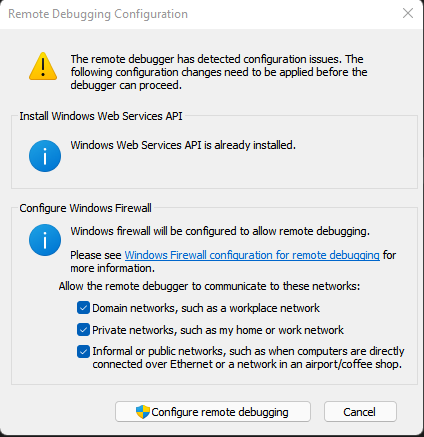This screenshot has width=424, height=437.
Task: Toggle the Private networks checkbox
Action: [83, 330]
